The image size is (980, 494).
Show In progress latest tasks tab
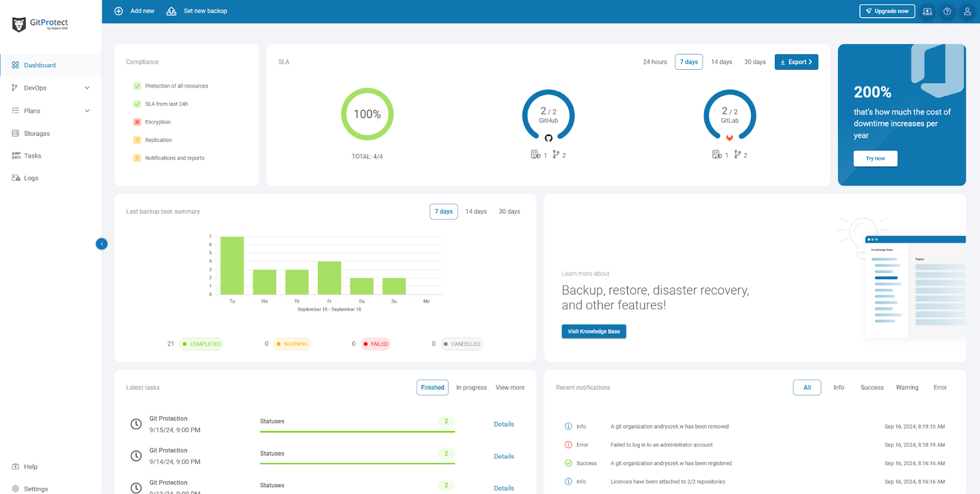471,387
